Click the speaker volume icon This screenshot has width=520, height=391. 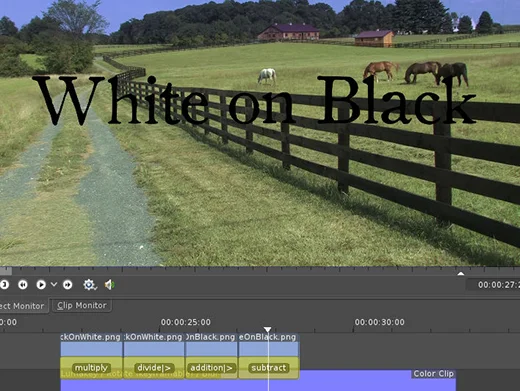(110, 285)
